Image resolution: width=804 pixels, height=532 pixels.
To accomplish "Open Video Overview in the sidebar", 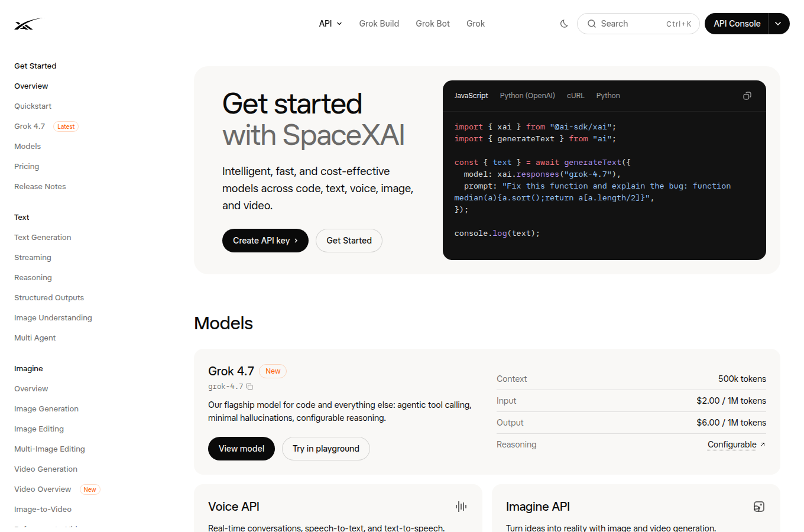I will pyautogui.click(x=43, y=489).
